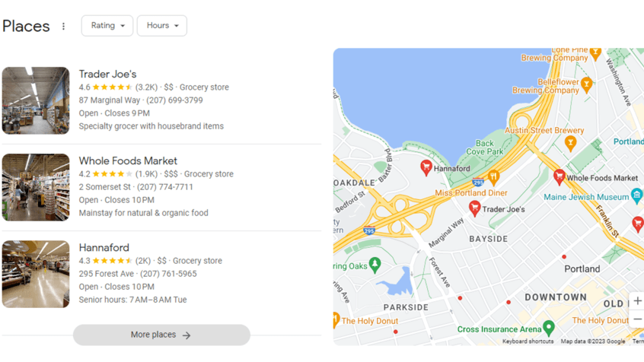Open the Hours filter dropdown
Viewport: 644px width, 362px height.
pos(162,25)
